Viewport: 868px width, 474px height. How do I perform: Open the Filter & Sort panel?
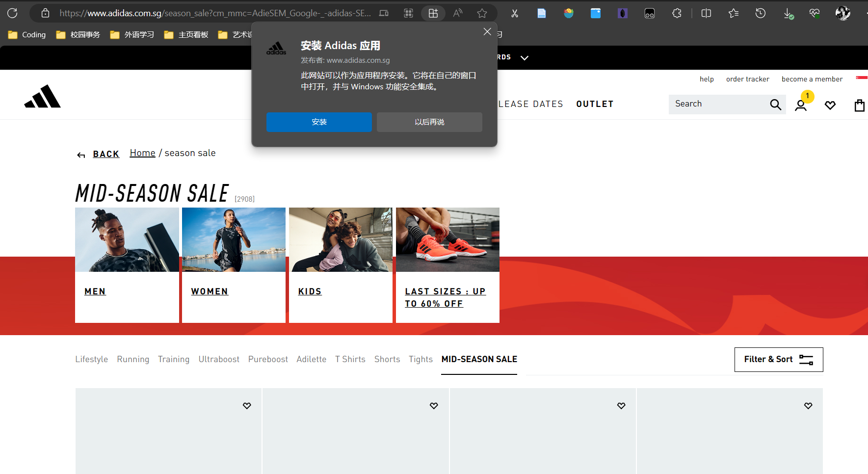[x=779, y=360]
